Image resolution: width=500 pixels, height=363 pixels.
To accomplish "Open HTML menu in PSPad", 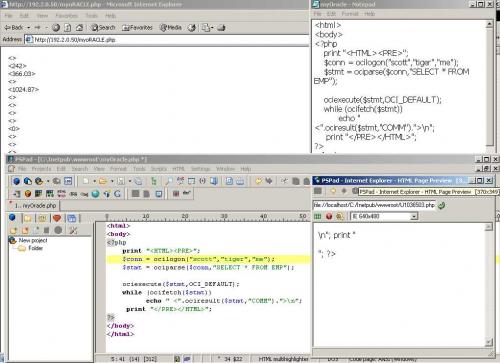I will pos(178,169).
